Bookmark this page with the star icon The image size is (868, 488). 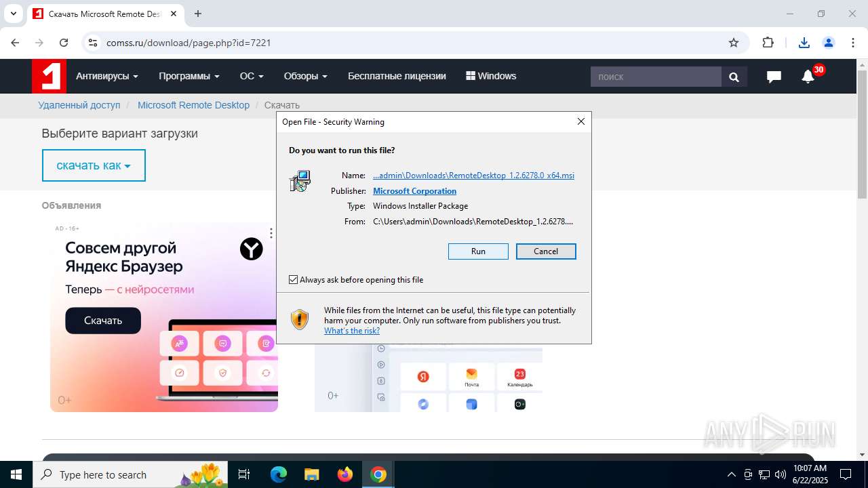point(734,43)
